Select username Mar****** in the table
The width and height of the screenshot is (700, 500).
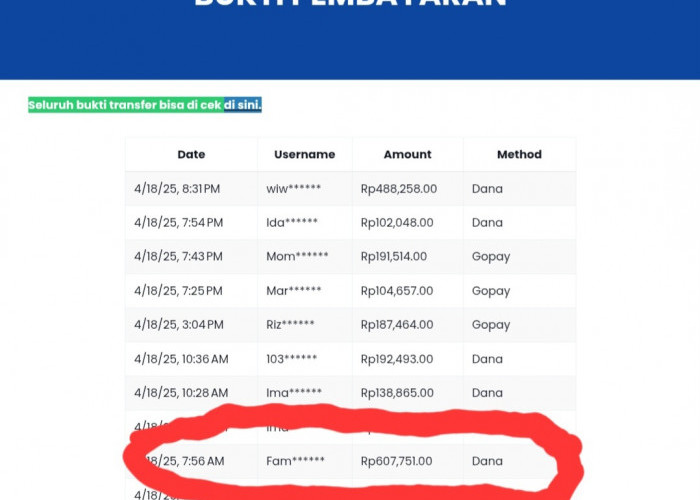coord(294,290)
